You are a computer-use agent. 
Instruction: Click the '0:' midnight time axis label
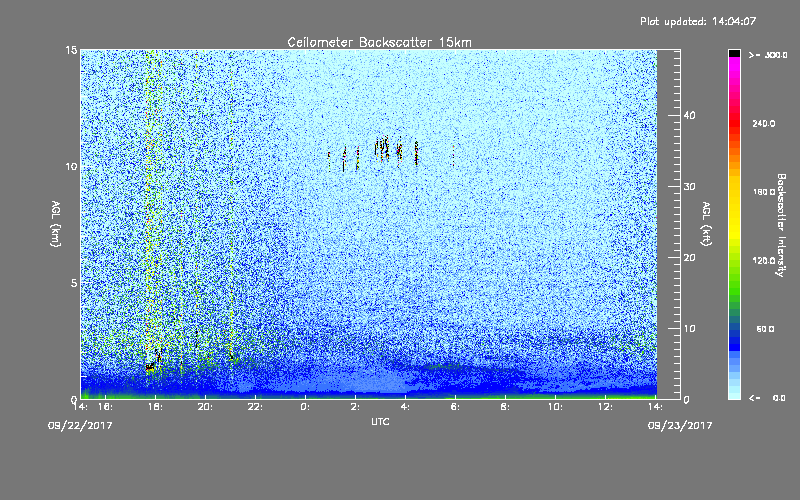pyautogui.click(x=305, y=407)
